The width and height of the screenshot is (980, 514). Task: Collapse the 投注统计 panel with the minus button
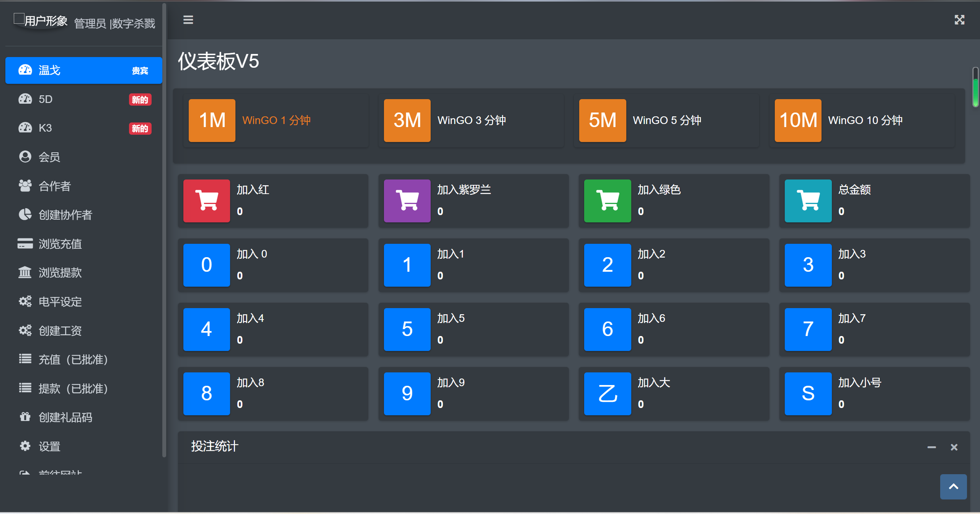click(x=931, y=447)
